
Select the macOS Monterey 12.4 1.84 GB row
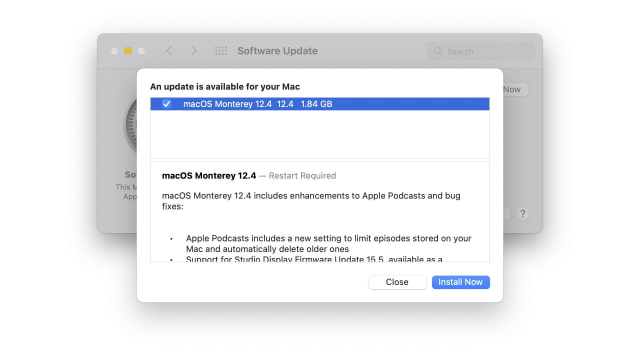click(x=320, y=104)
